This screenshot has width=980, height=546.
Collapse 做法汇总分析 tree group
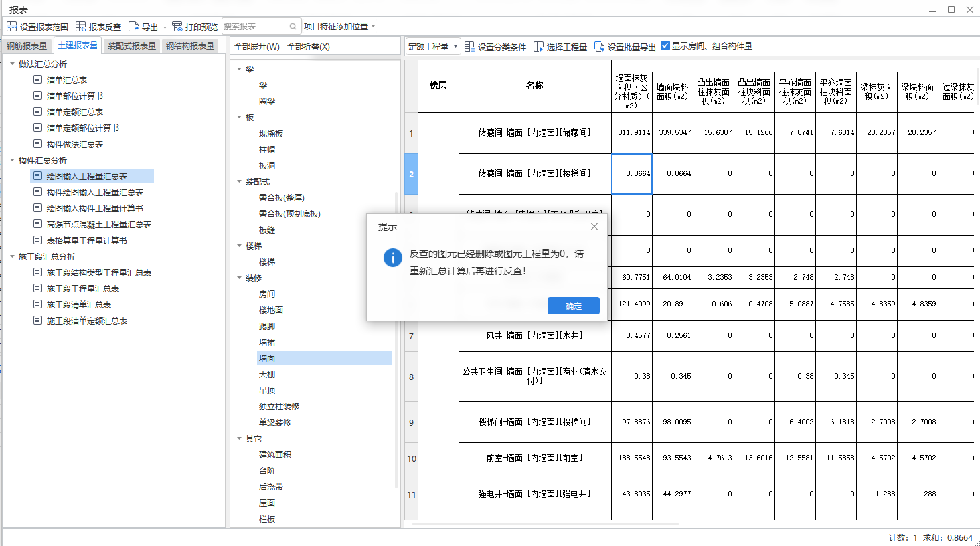[x=12, y=64]
